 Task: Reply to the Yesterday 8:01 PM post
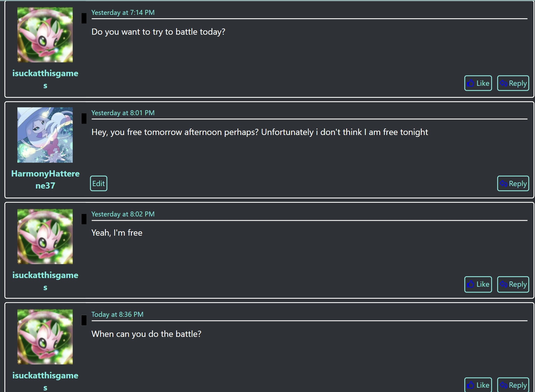tap(513, 184)
